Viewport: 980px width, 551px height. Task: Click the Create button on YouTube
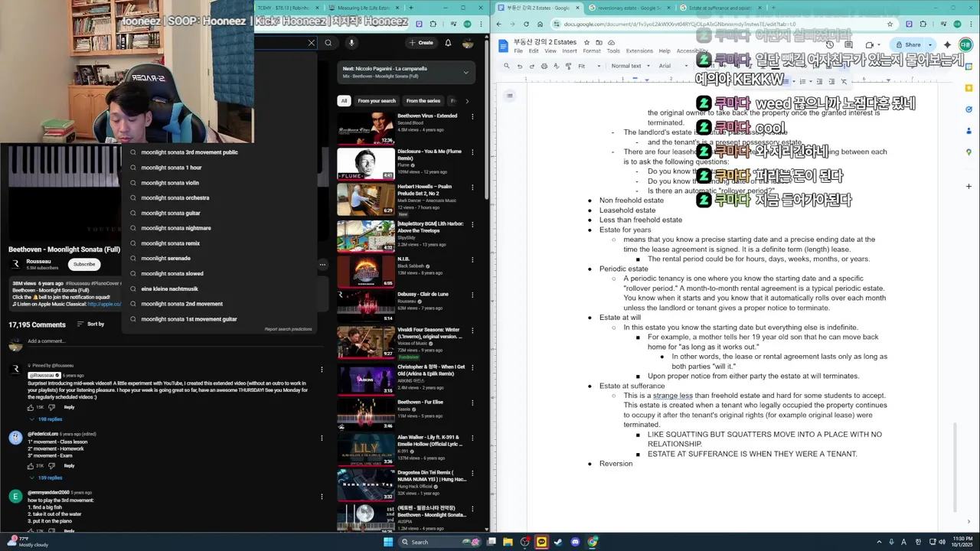[421, 43]
